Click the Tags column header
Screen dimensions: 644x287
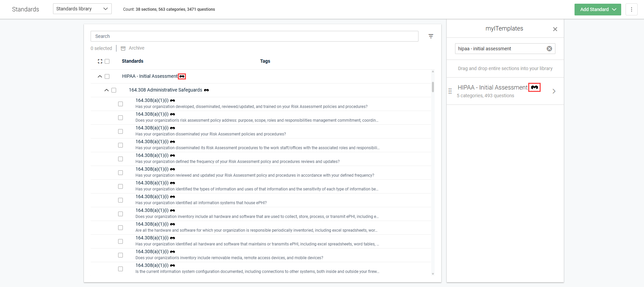click(265, 61)
